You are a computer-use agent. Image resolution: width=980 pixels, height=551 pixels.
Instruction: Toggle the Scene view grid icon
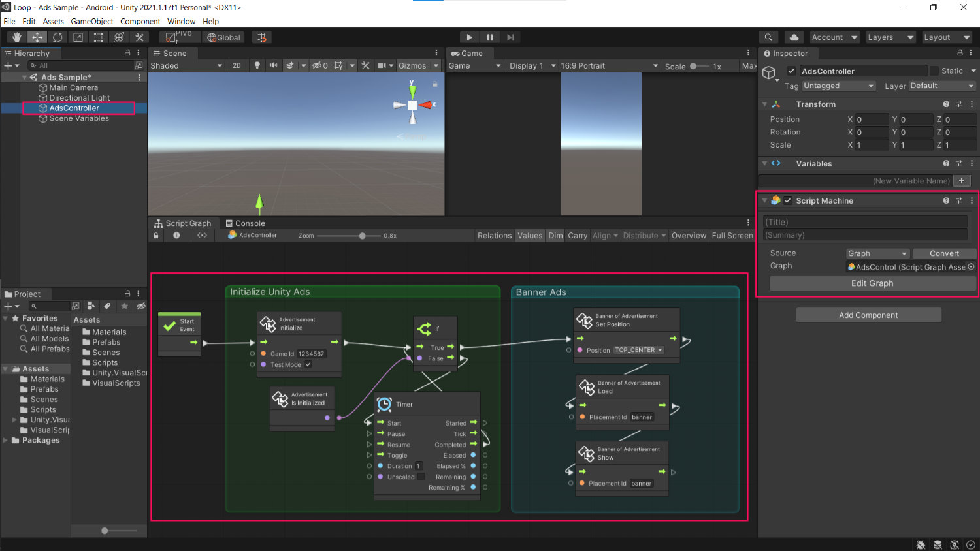coord(338,65)
